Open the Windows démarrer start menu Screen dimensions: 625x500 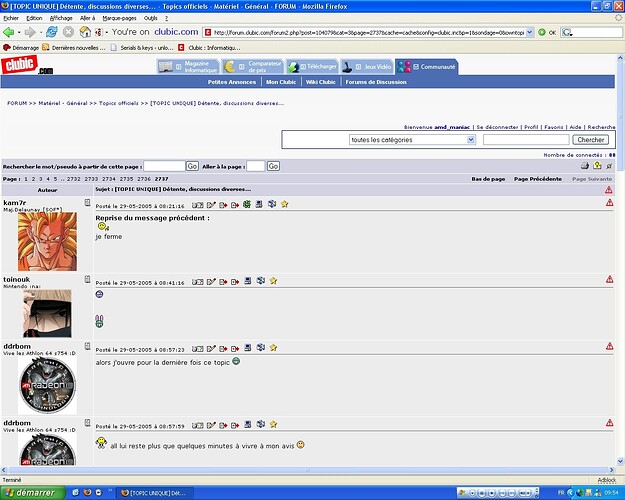(32, 493)
